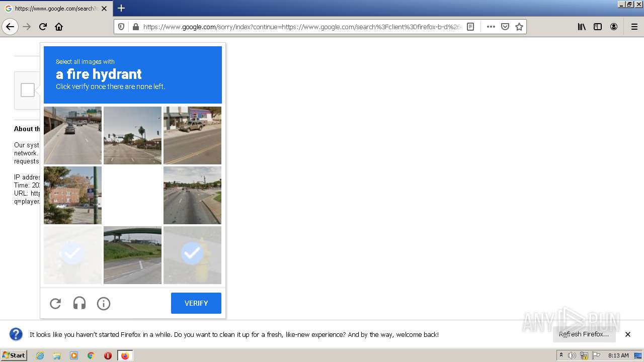This screenshot has height=362, width=644.
Task: Launch Internet Explorer from taskbar
Action: tap(40, 355)
